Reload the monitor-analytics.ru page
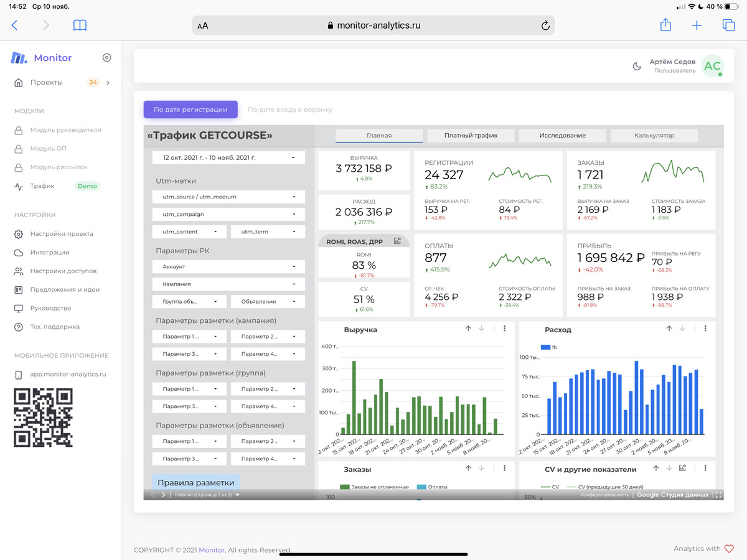Image resolution: width=747 pixels, height=560 pixels. pyautogui.click(x=545, y=26)
